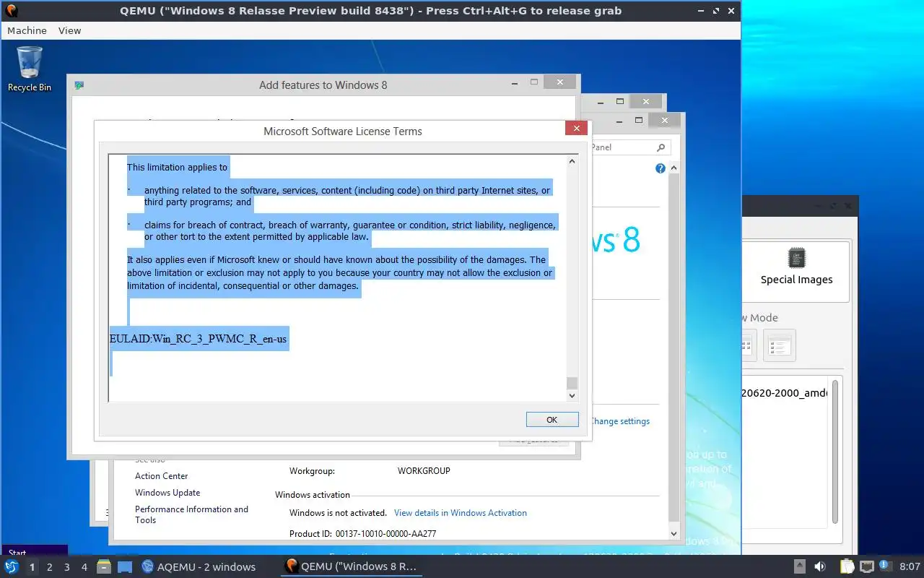Click the update notification tray icon
Viewport: 924px width, 578px height.
point(884,566)
